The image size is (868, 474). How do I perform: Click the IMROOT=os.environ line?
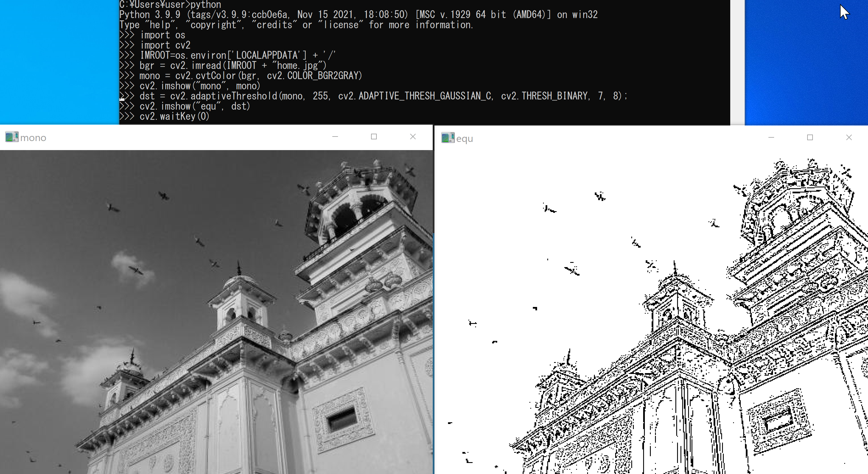tap(227, 55)
